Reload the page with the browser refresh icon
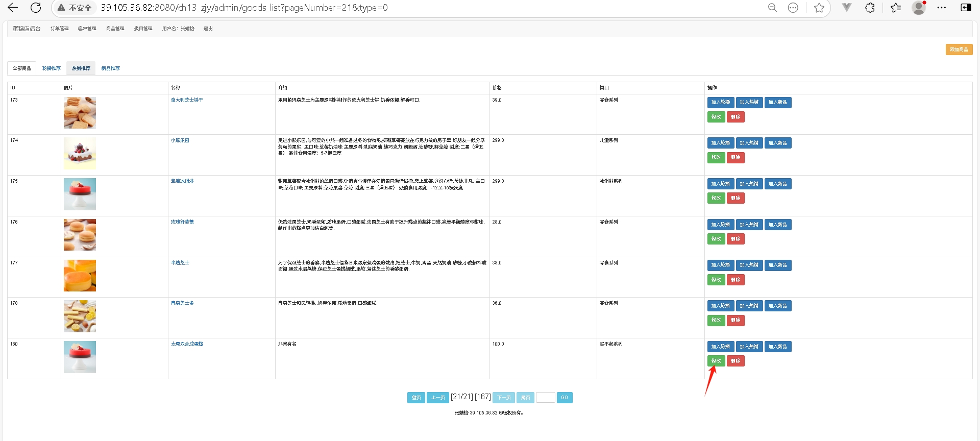The height and width of the screenshot is (441, 980). pyautogui.click(x=36, y=8)
